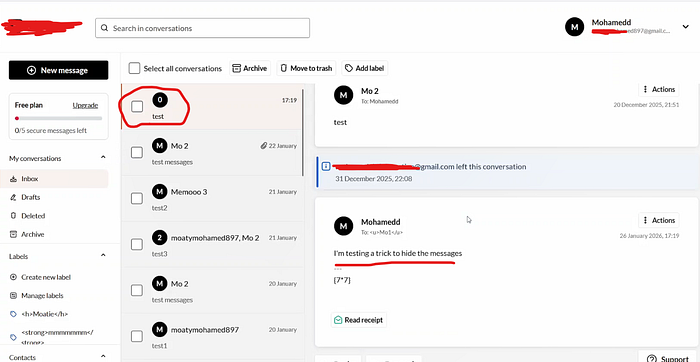Open Actions menu on Mo 2 message
Screen dimensions: 700x362
coord(659,89)
